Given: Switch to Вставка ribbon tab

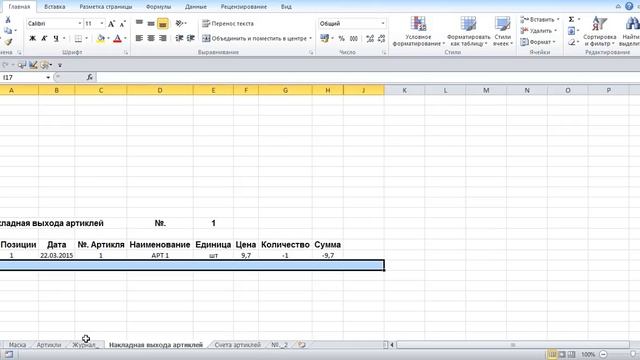Looking at the screenshot, I should (55, 7).
